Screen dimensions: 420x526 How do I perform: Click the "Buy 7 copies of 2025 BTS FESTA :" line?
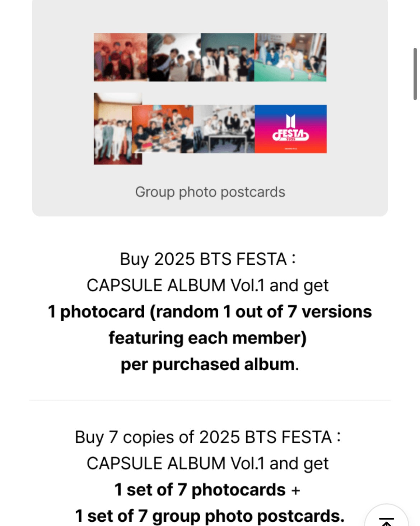pos(207,437)
